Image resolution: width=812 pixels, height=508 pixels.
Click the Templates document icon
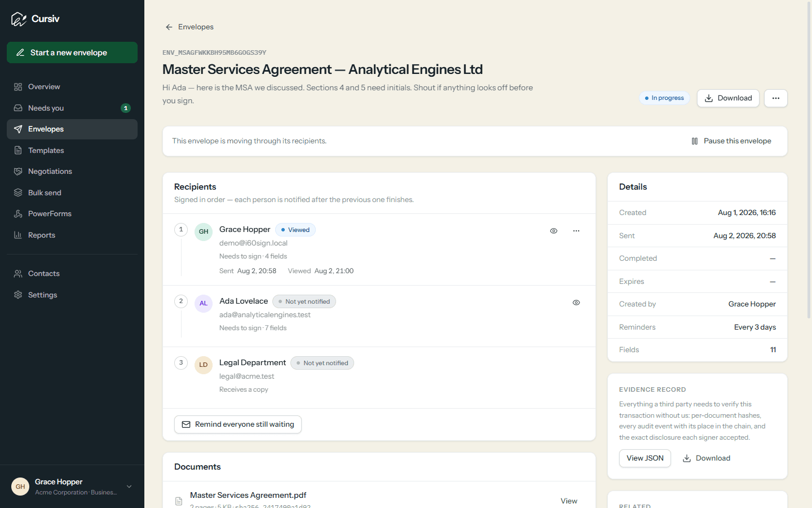click(18, 150)
